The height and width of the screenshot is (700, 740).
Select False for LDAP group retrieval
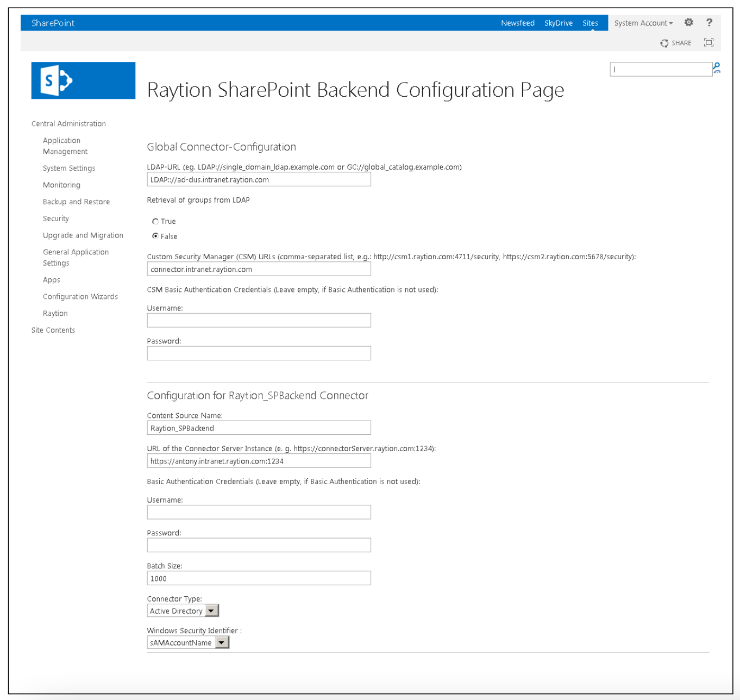pyautogui.click(x=155, y=236)
